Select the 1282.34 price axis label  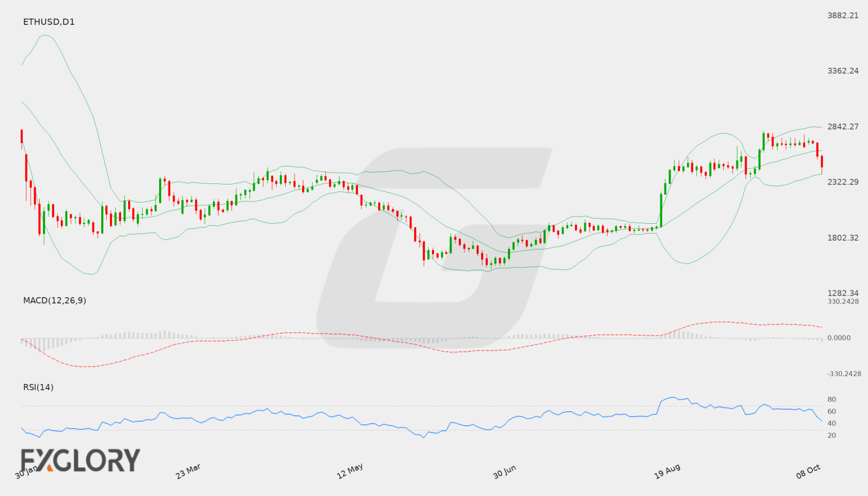click(843, 293)
